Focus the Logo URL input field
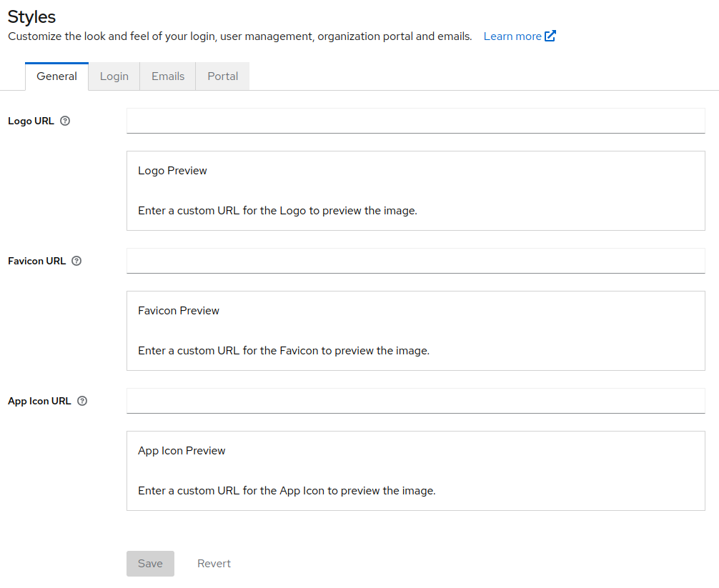 click(415, 121)
